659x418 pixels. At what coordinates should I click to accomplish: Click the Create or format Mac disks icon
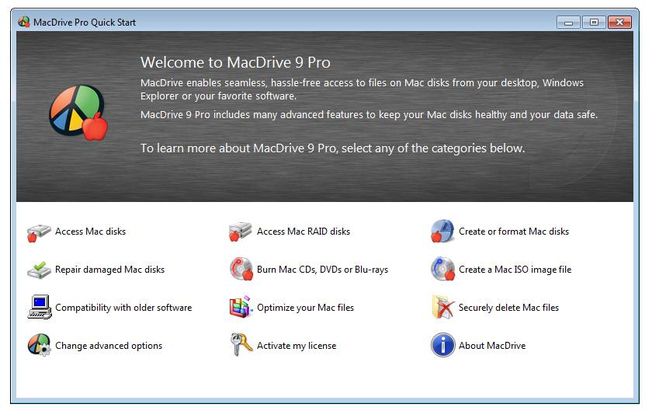pyautogui.click(x=442, y=231)
